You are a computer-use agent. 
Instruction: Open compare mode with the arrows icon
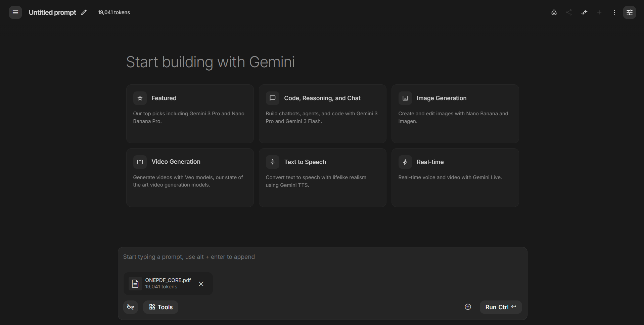(584, 12)
